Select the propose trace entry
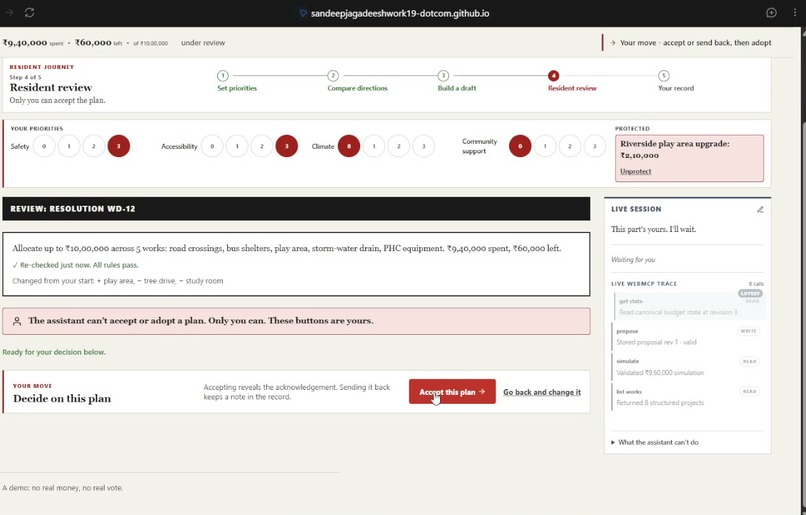The image size is (806, 515). 686,337
